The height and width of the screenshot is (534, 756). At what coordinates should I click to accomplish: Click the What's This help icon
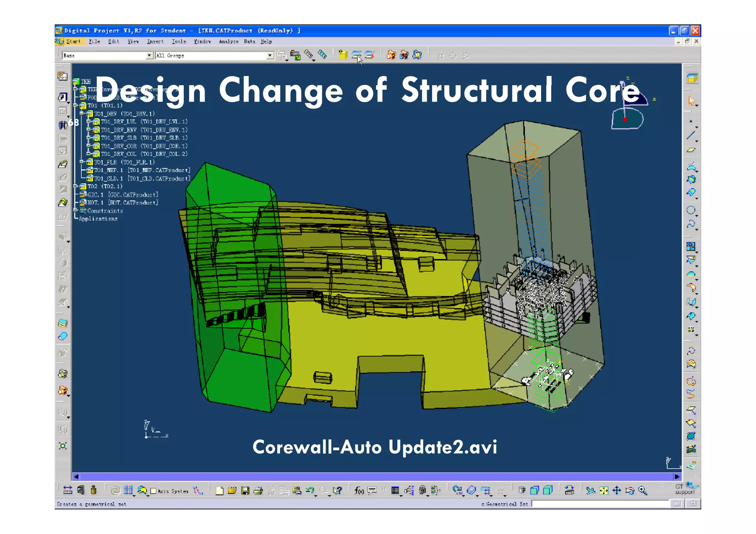tap(337, 491)
